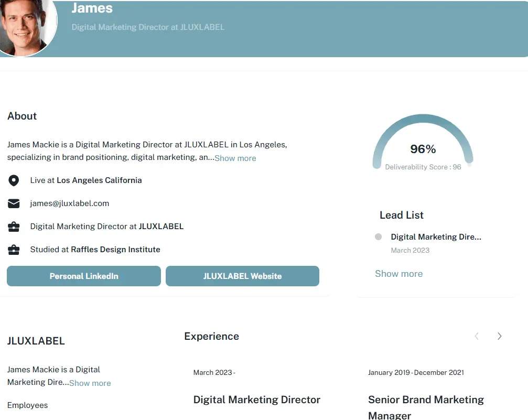Click the JLUXLABEL company section heading
The height and width of the screenshot is (420, 528).
(36, 341)
